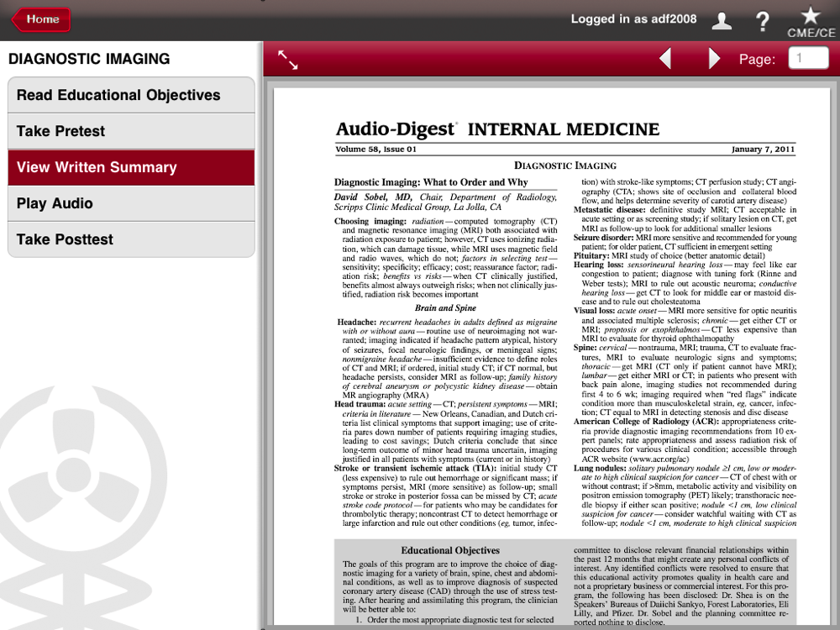This screenshot has height=630, width=840.
Task: Click the 'Logged in as adf2008' text
Action: coord(633,19)
